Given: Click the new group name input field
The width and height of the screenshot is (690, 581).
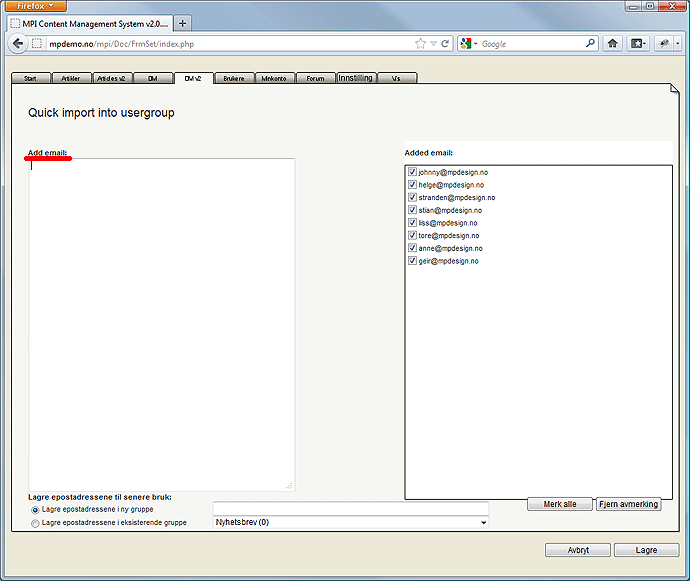Looking at the screenshot, I should 351,508.
